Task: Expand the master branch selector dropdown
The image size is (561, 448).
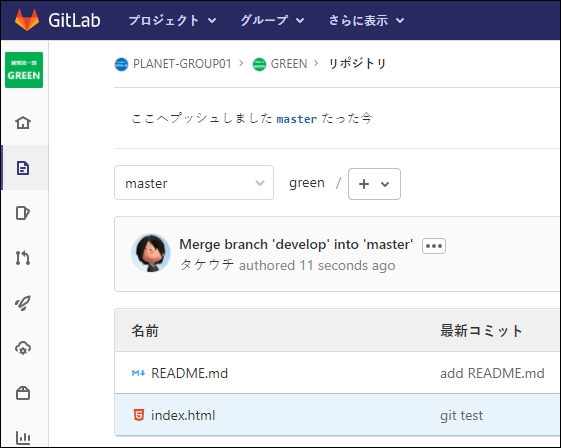Action: click(x=194, y=182)
